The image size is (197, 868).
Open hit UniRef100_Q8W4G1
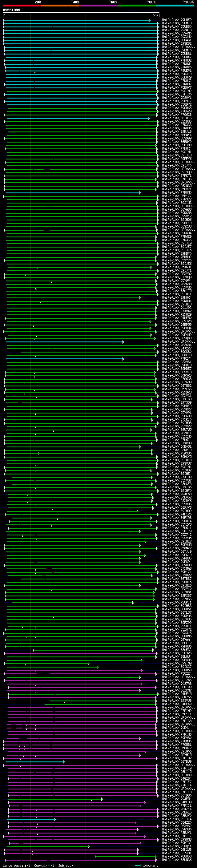point(177,40)
